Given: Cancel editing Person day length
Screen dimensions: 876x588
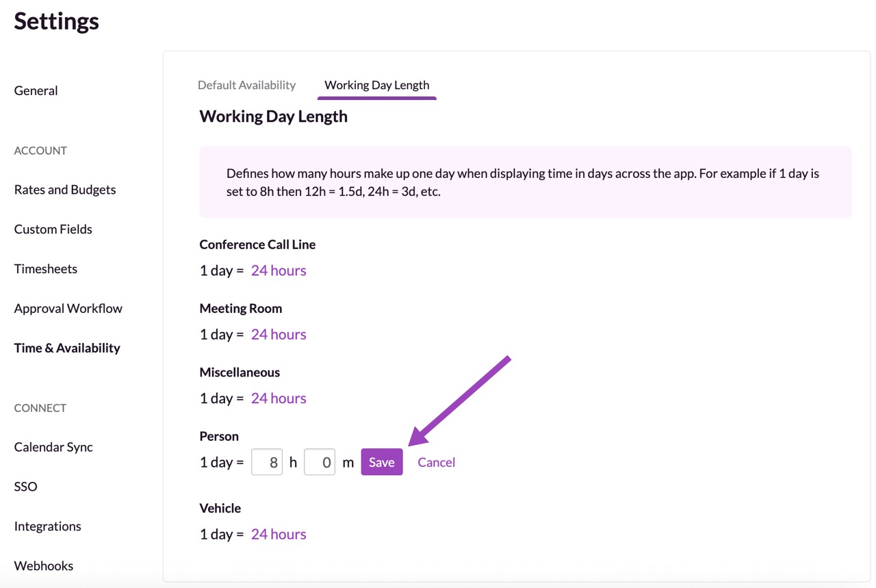Looking at the screenshot, I should [436, 462].
